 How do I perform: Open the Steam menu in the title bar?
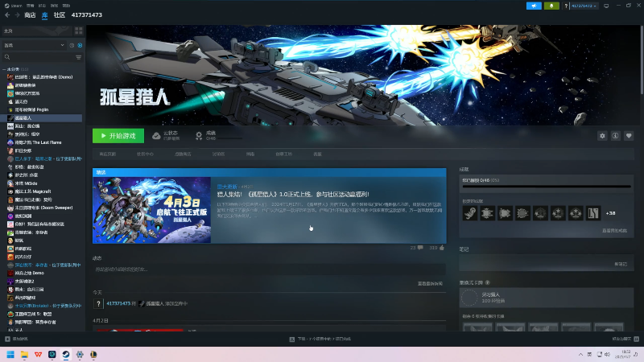(x=14, y=6)
